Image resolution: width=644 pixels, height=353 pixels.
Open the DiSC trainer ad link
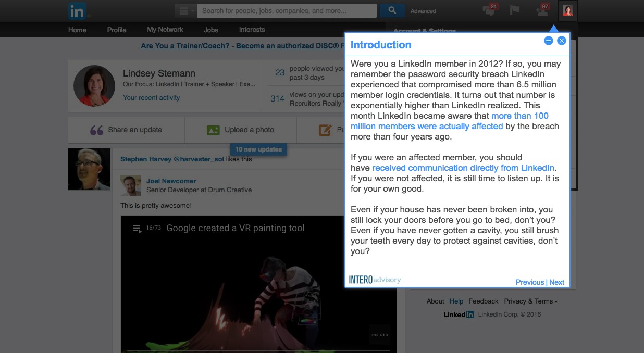point(242,46)
